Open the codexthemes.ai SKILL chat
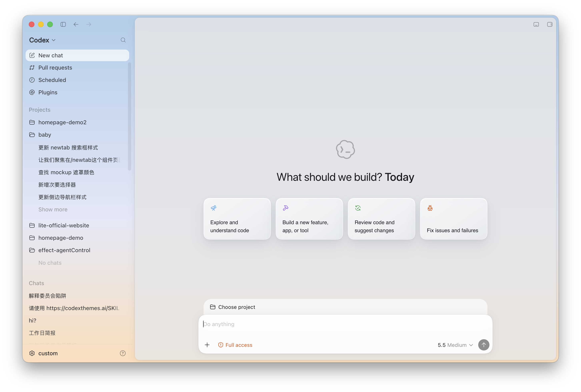581x392 pixels. tap(77, 308)
